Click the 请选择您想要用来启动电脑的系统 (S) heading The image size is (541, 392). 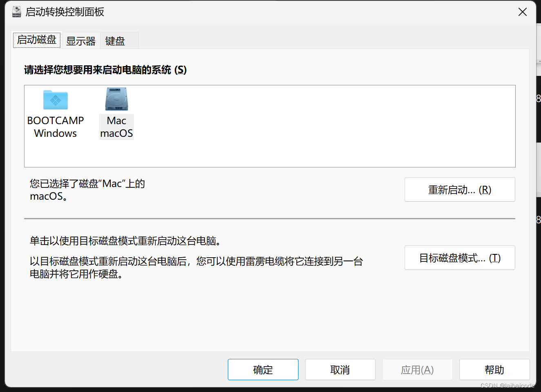(105, 70)
